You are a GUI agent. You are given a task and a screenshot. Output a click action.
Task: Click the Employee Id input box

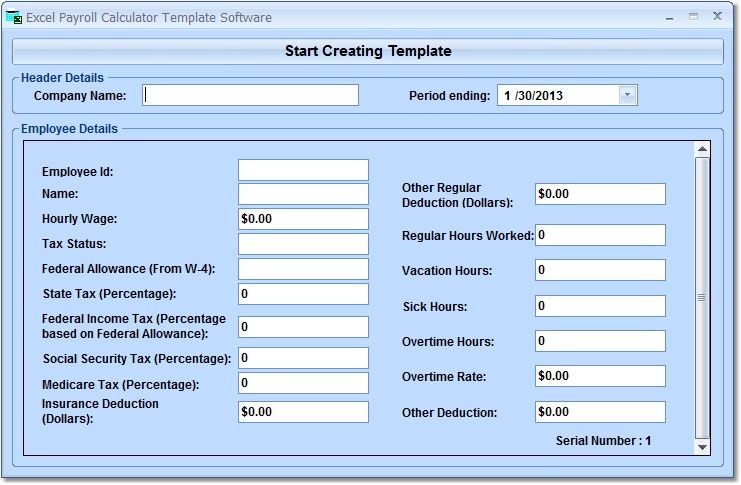pos(303,170)
